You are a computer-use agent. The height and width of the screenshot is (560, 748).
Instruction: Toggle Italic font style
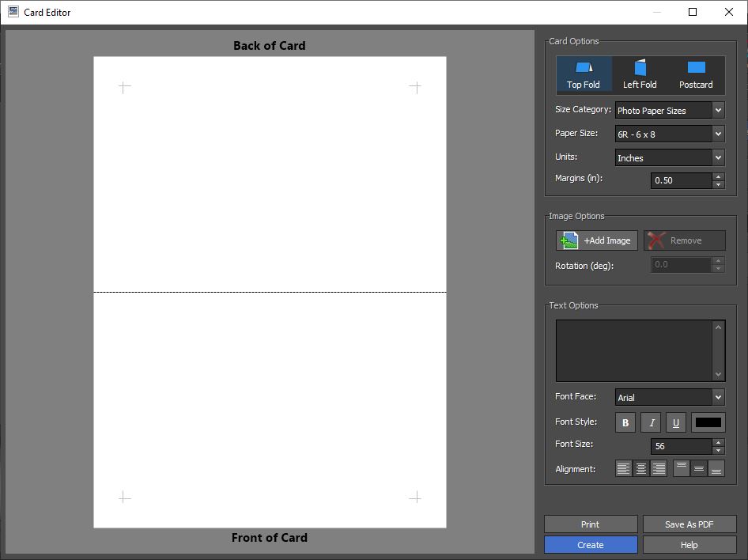pos(652,422)
